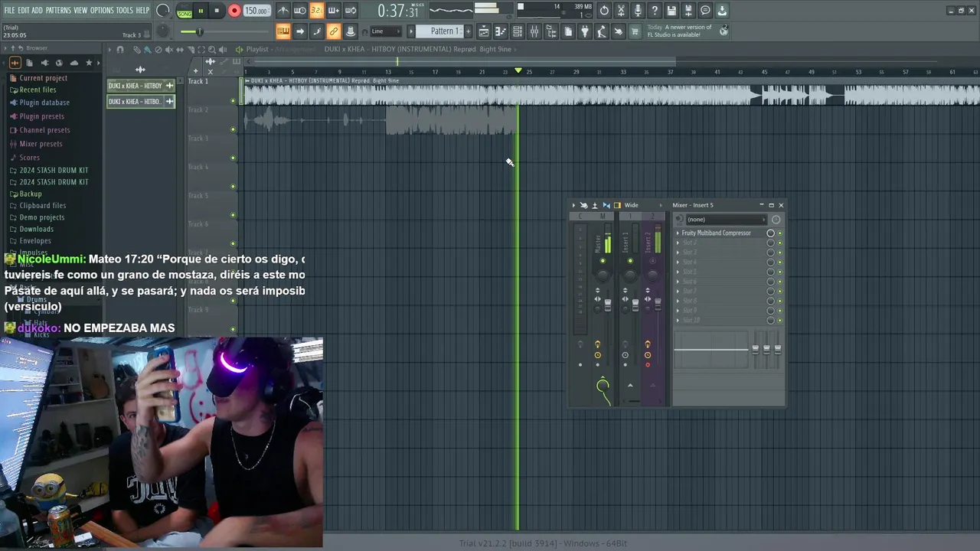The width and height of the screenshot is (980, 551).
Task: Open the EDIT menu
Action: [x=24, y=10]
